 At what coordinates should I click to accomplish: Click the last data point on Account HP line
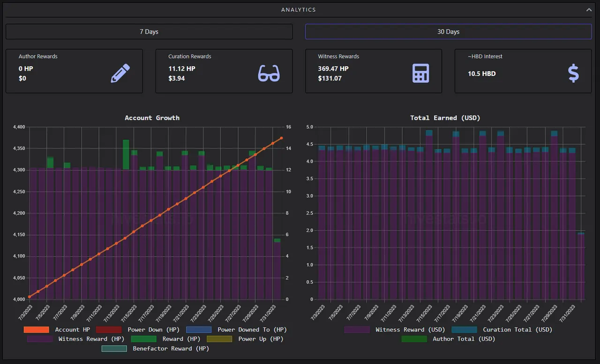(281, 138)
